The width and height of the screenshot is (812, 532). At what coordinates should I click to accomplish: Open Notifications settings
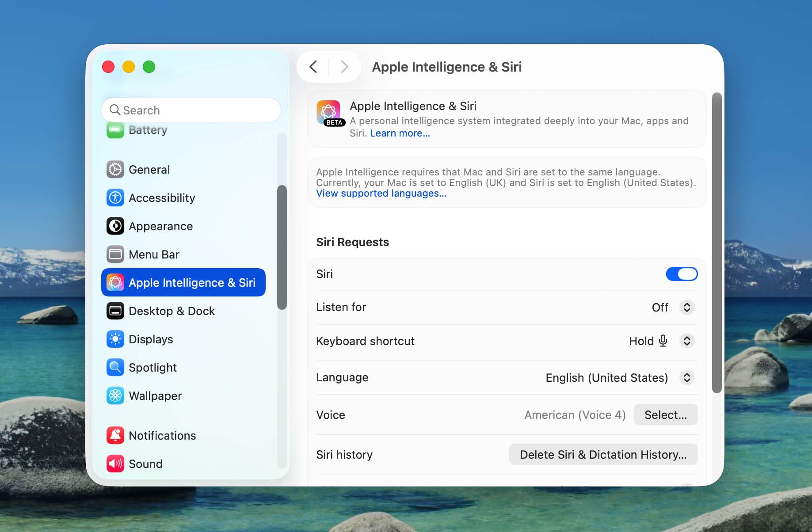pos(183,436)
